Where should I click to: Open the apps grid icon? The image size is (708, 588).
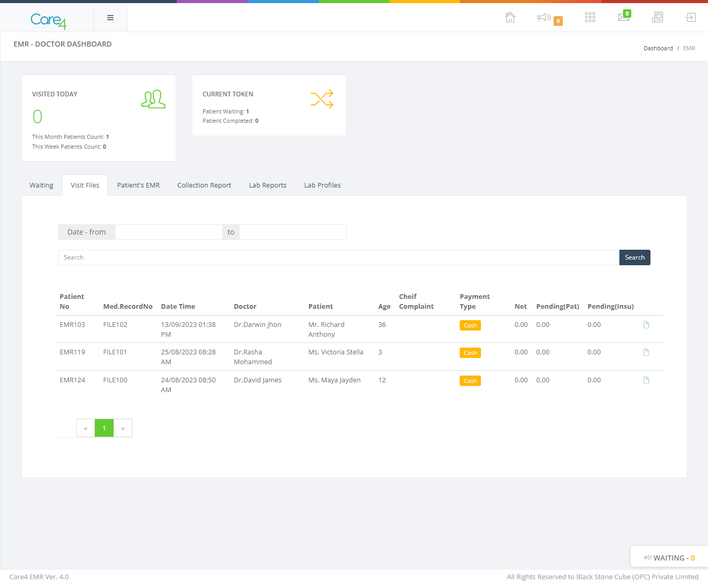(x=590, y=18)
